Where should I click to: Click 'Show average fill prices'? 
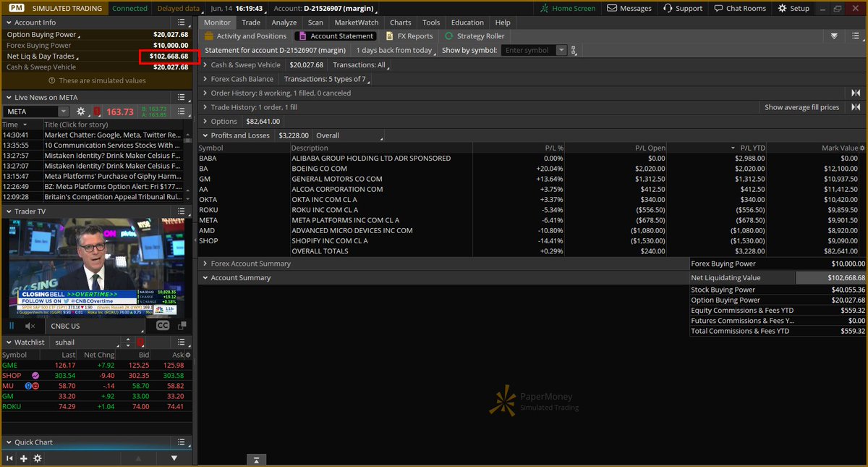(x=802, y=107)
